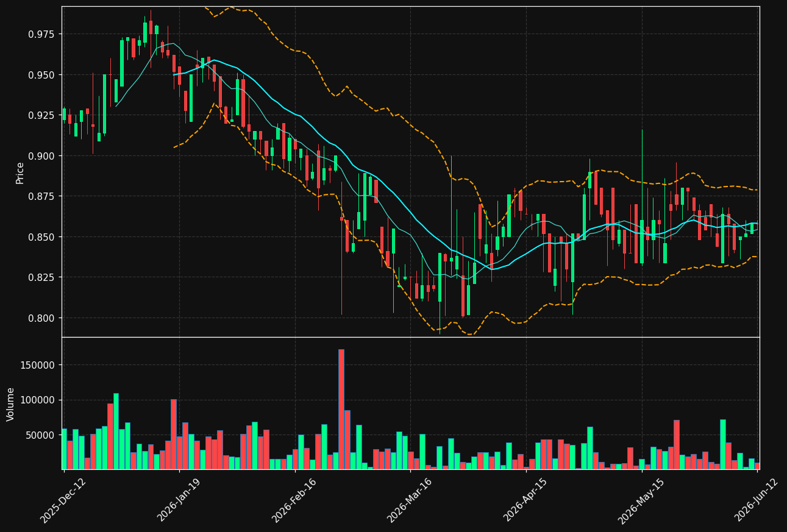787x532 pixels.
Task: Click the 0.825 price axis value
Action: point(42,277)
